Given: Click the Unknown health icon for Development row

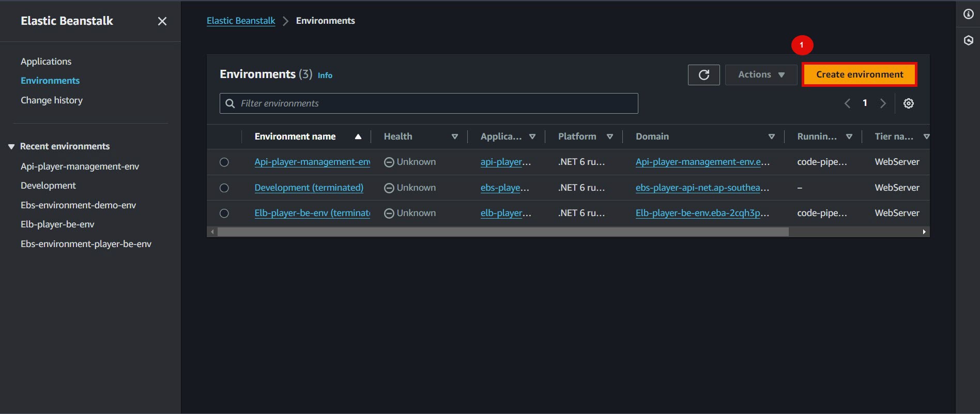Looking at the screenshot, I should pos(389,188).
